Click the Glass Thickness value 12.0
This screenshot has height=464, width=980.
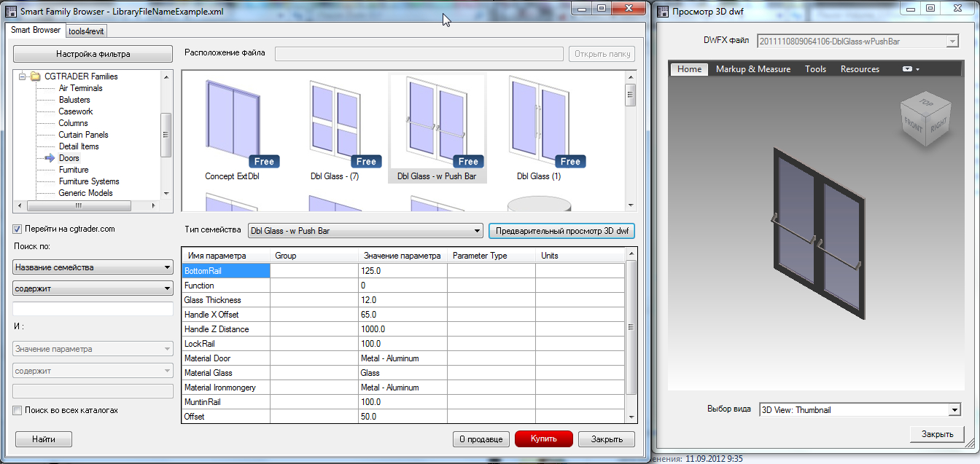tap(402, 300)
